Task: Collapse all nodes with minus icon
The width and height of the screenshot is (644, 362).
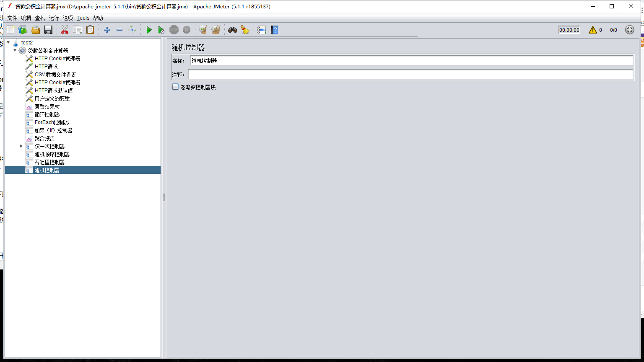Action: point(119,30)
